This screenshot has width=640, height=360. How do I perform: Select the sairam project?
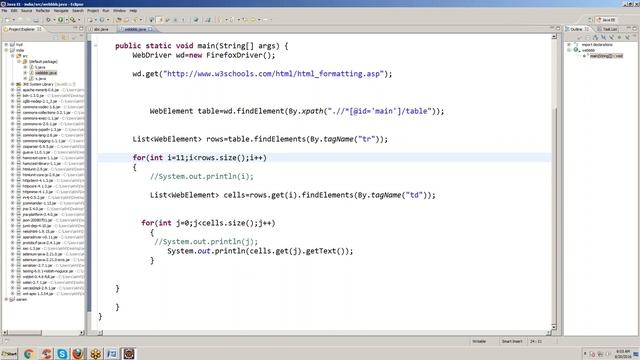click(x=21, y=299)
